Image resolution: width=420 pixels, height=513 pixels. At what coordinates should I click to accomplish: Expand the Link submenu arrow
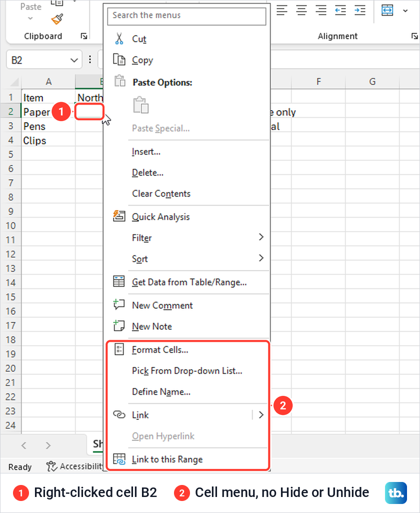(x=261, y=415)
